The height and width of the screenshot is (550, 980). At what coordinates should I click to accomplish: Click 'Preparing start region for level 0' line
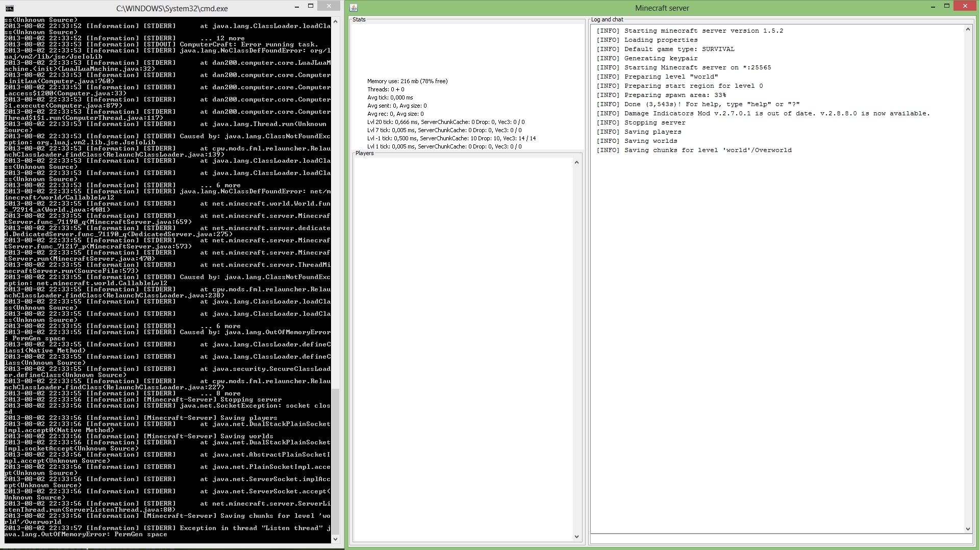click(680, 86)
